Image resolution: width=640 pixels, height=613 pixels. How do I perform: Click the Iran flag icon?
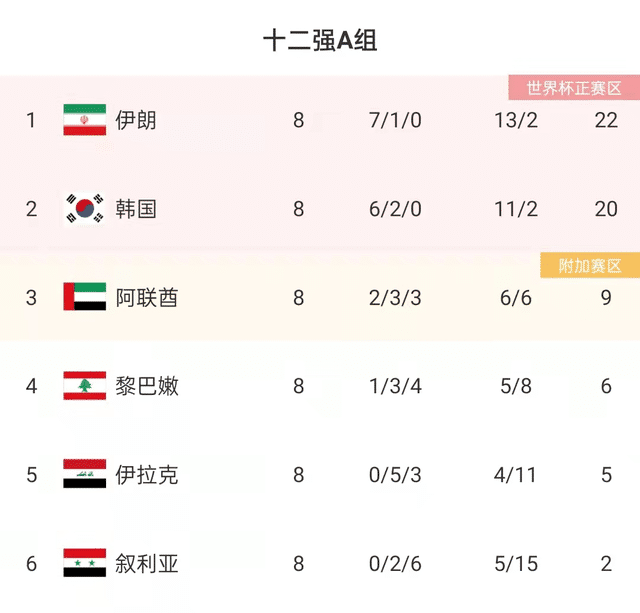tap(84, 120)
